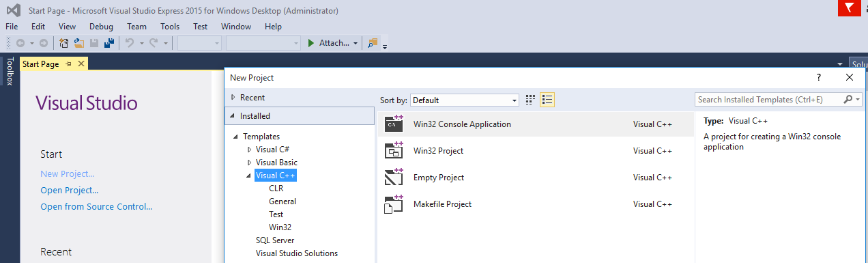The image size is (868, 265).
Task: Switch templates to small icons view
Action: (x=530, y=100)
